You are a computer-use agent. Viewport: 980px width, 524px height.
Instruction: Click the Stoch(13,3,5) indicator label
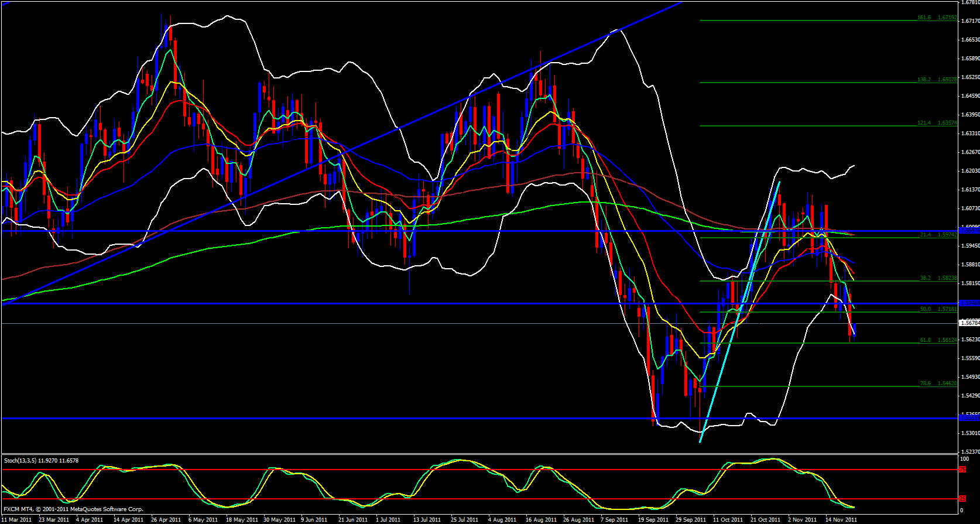(41, 461)
